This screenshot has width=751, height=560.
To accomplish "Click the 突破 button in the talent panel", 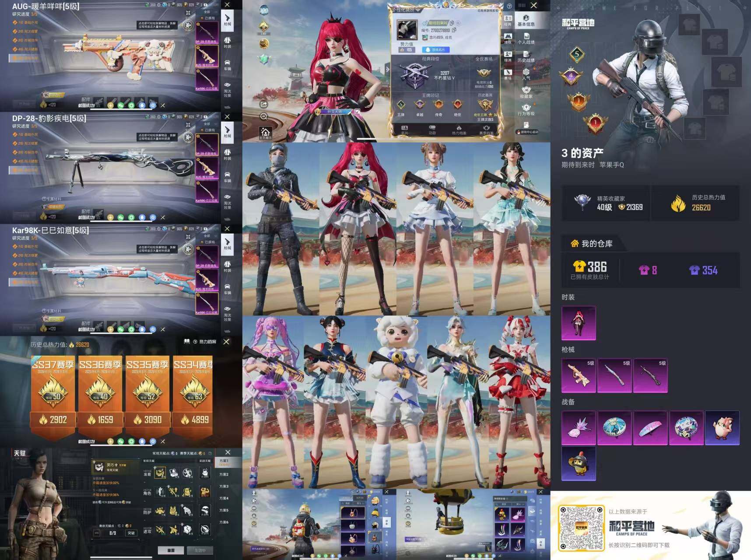I will tap(131, 533).
